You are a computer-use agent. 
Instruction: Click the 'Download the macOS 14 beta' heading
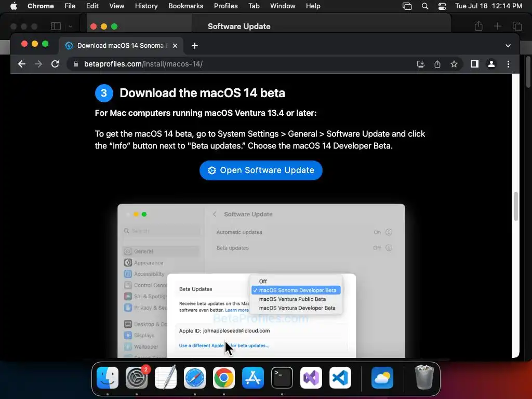202,93
